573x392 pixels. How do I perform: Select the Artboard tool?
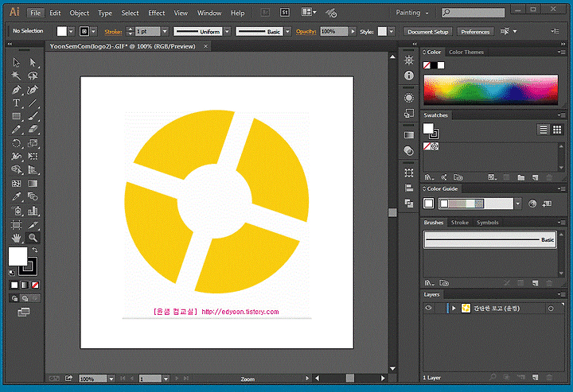(x=16, y=225)
